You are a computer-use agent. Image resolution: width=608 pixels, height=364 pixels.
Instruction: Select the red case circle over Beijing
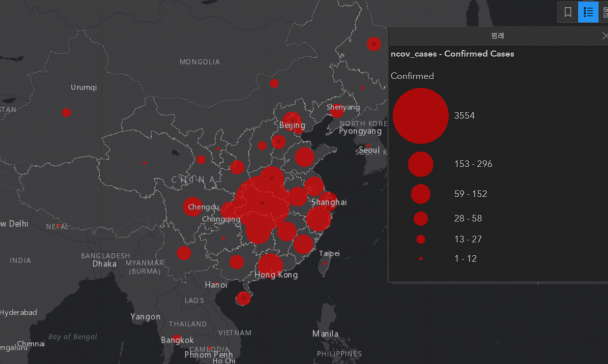292,122
